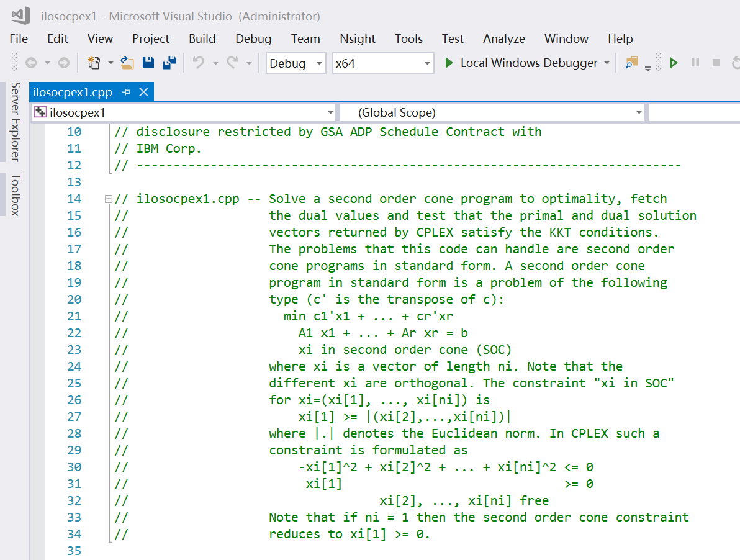The height and width of the screenshot is (560, 740).
Task: Open the Tools menu
Action: click(408, 38)
